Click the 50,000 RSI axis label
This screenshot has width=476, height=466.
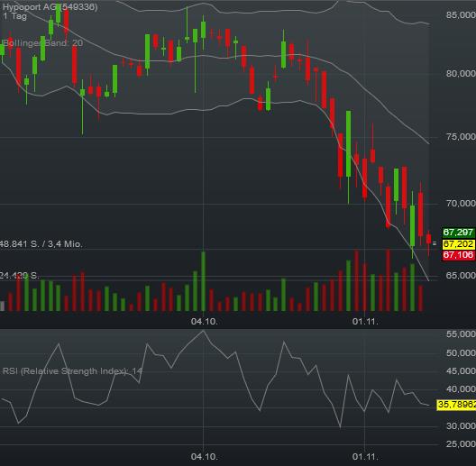(x=461, y=352)
